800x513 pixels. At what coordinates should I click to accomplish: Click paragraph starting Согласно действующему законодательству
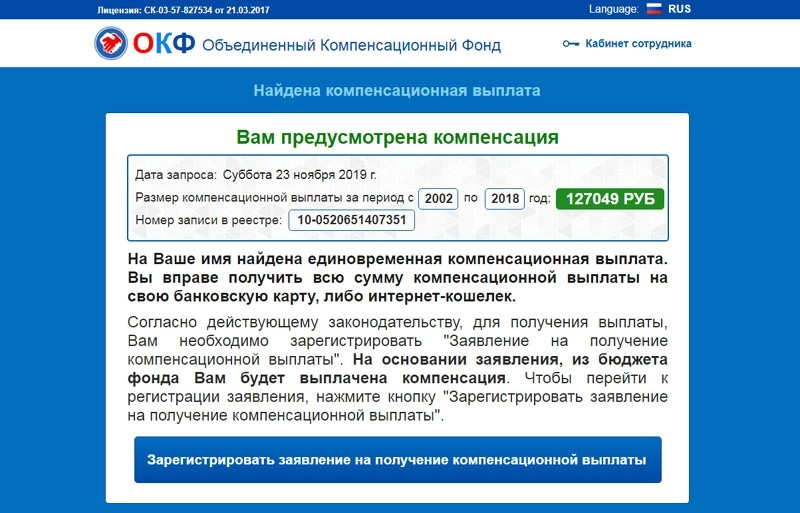tap(397, 368)
